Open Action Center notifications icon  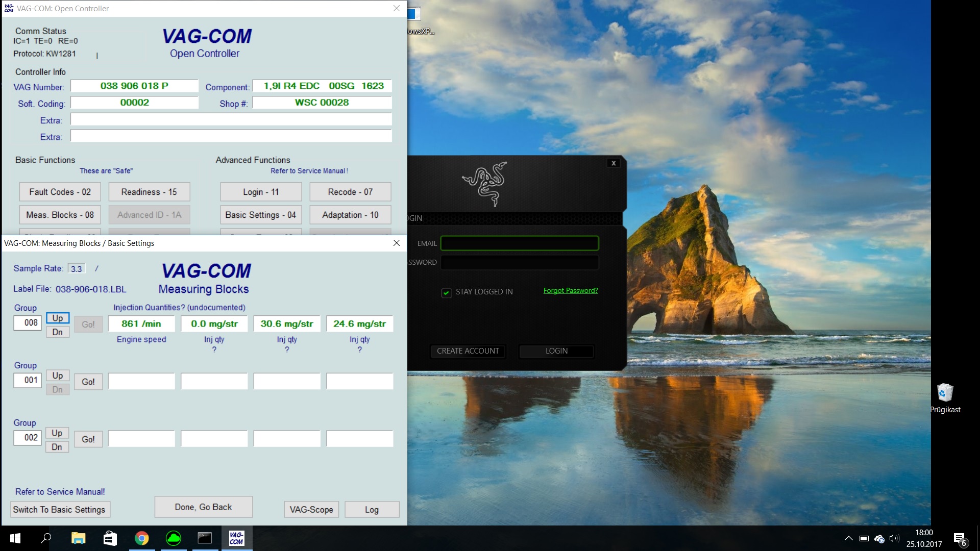pyautogui.click(x=960, y=539)
